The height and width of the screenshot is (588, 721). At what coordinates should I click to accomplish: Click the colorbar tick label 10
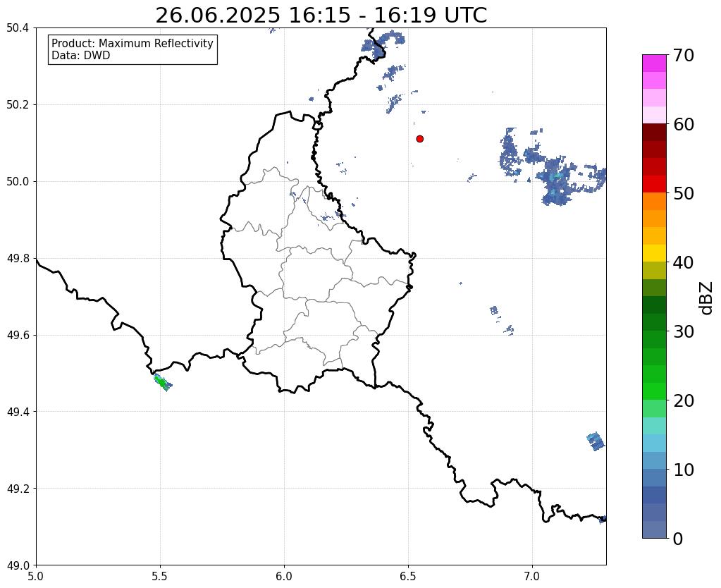(x=684, y=470)
